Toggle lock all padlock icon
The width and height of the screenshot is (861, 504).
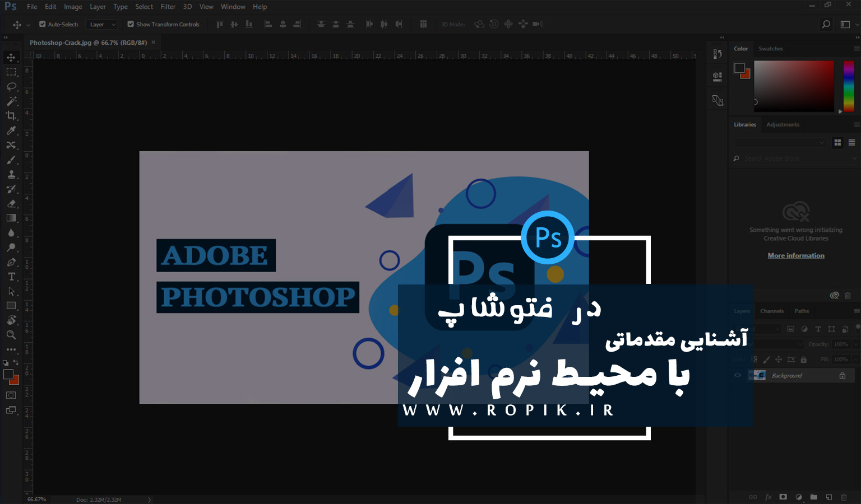tap(803, 360)
